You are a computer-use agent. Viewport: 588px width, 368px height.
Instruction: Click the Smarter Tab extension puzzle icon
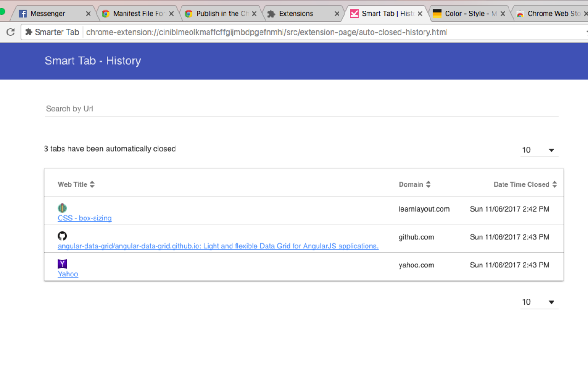click(29, 32)
